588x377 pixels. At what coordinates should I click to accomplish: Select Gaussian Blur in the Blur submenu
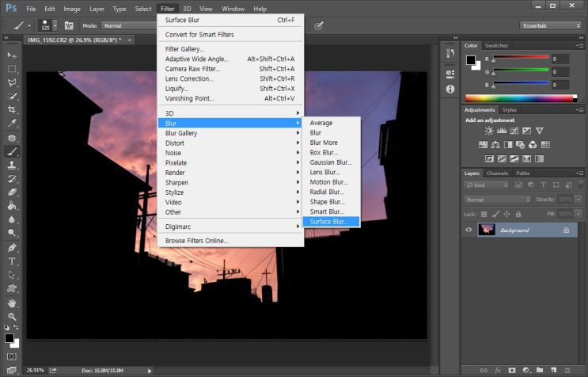point(331,162)
